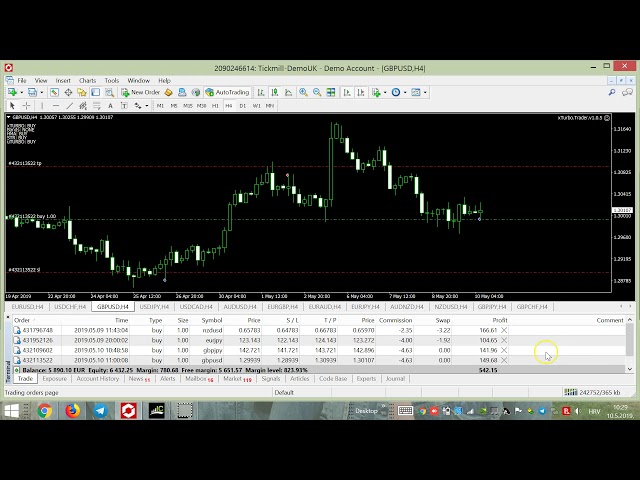
Task: Select the trendline drawing tool
Action: coord(68,105)
